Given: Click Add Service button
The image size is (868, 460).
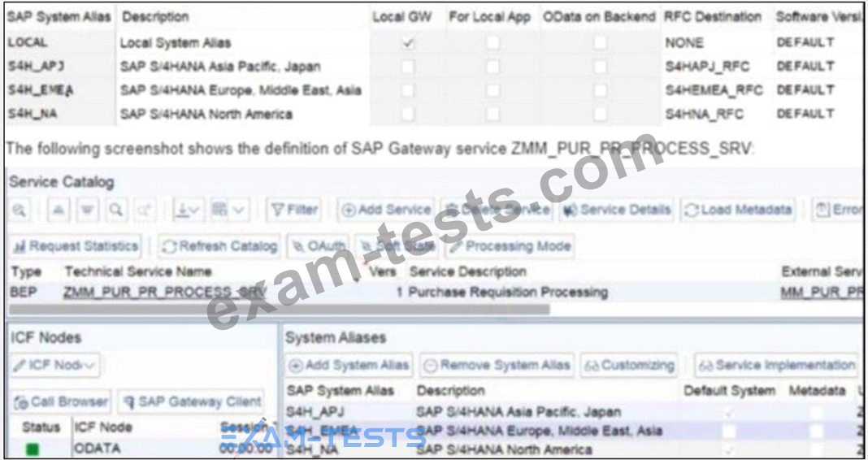Looking at the screenshot, I should pos(386,210).
